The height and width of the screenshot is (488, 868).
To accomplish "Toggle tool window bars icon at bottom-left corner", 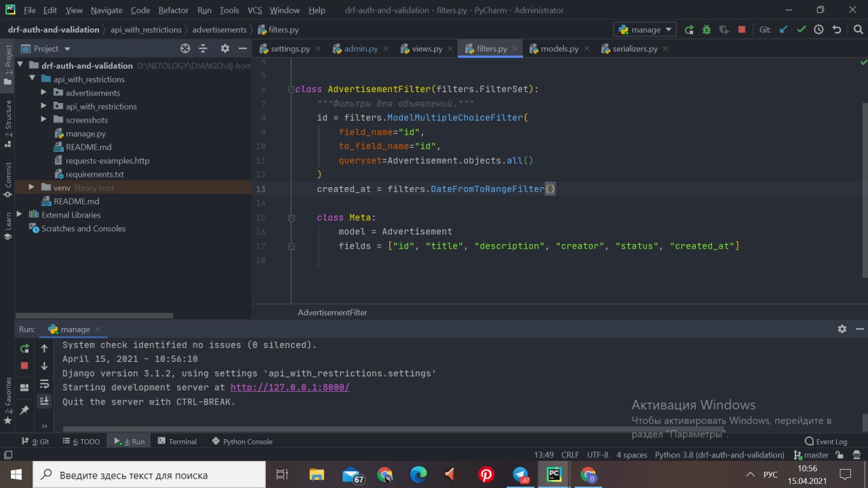I will tap(7, 455).
